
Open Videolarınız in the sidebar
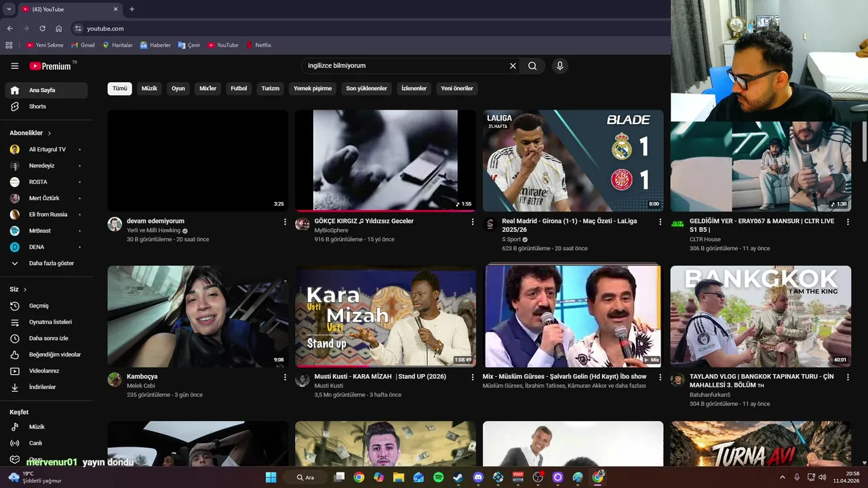click(46, 371)
